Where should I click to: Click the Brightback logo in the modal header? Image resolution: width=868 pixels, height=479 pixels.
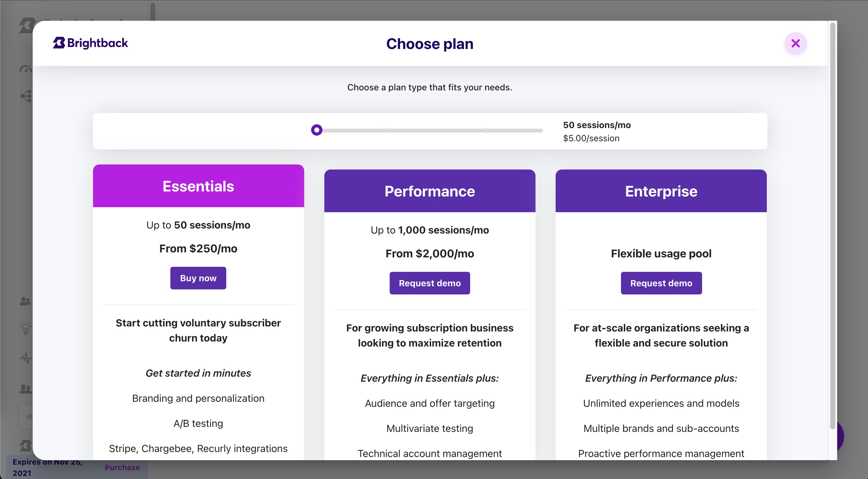click(x=90, y=43)
